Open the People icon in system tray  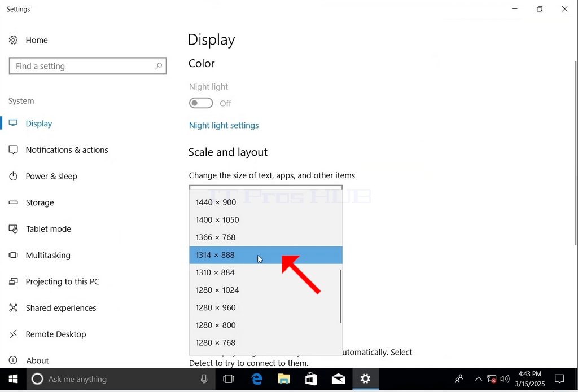(459, 378)
